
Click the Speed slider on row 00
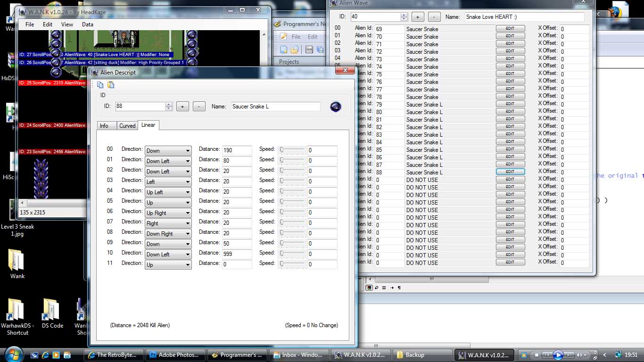tap(292, 150)
